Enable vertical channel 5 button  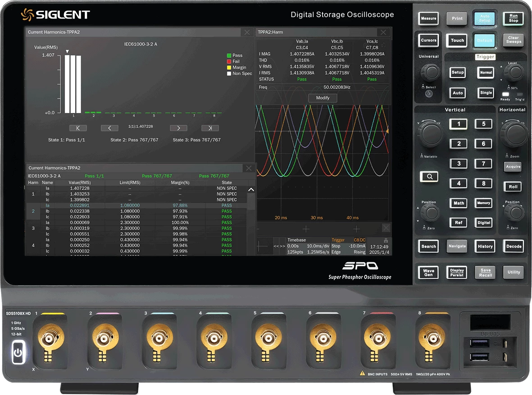pos(483,124)
